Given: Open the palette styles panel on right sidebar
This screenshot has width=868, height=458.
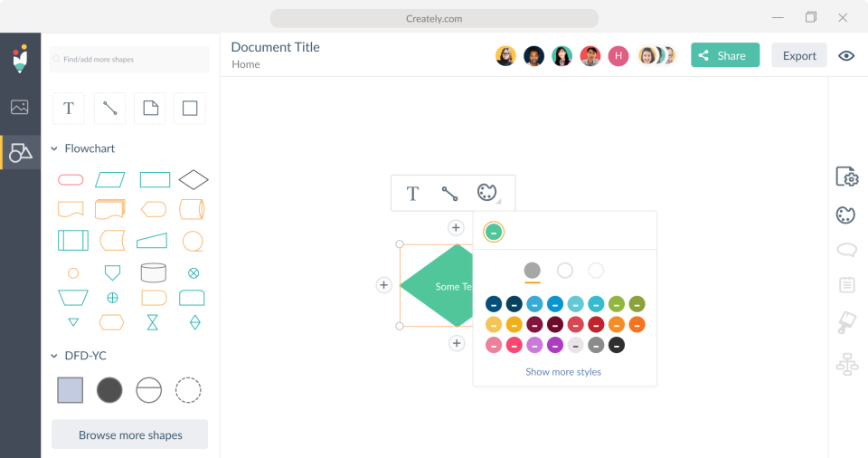Looking at the screenshot, I should (x=845, y=215).
